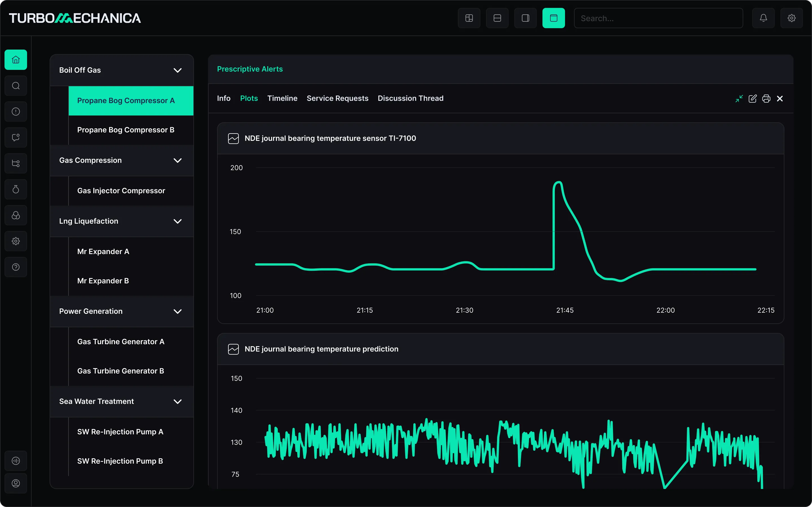
Task: Open the user profile icon in sidebar
Action: (16, 483)
